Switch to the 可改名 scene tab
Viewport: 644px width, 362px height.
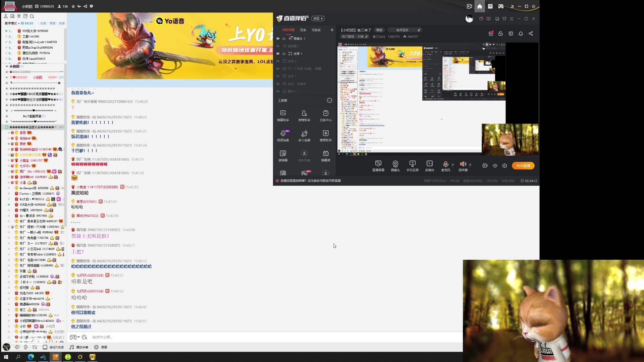click(316, 30)
